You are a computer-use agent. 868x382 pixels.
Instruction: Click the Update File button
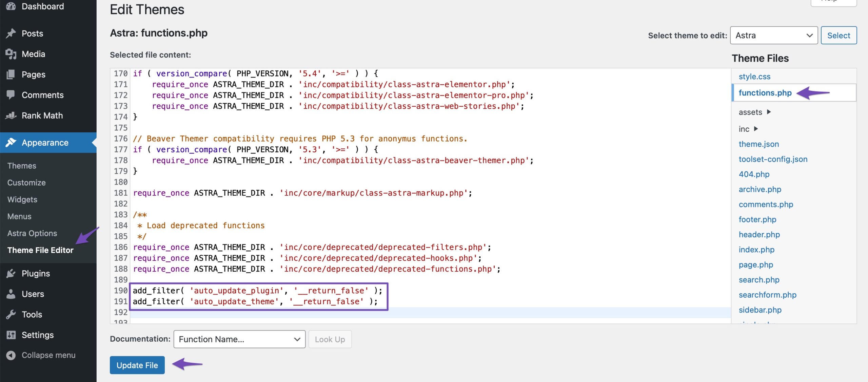pos(137,365)
